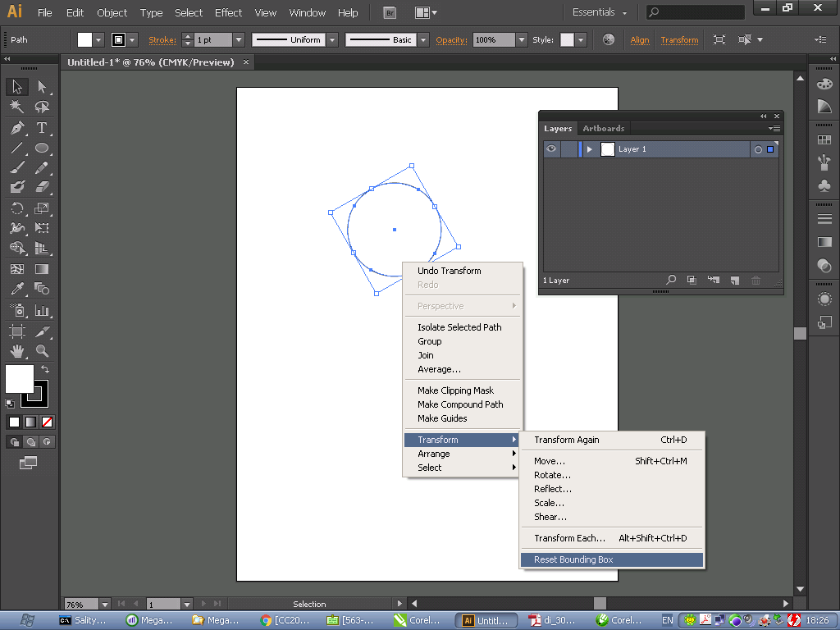Click the Style swatch in control bar
This screenshot has width=840, height=630.
point(567,39)
